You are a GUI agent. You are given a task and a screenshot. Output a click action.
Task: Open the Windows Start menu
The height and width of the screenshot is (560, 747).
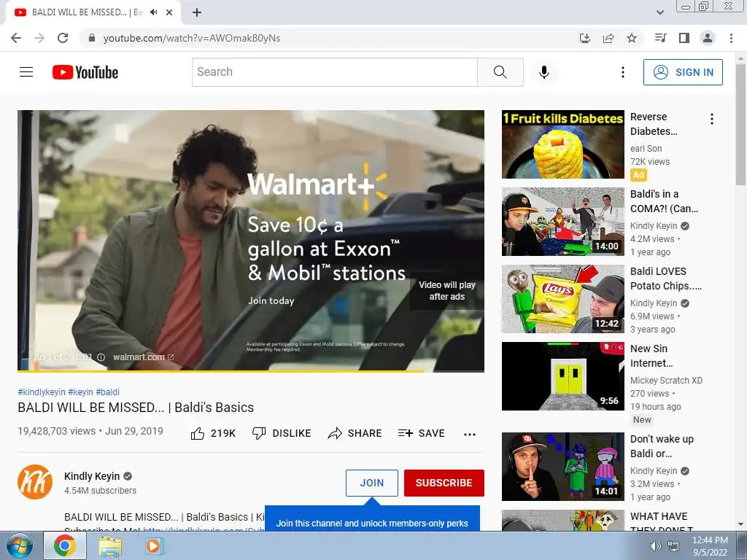coord(19,545)
